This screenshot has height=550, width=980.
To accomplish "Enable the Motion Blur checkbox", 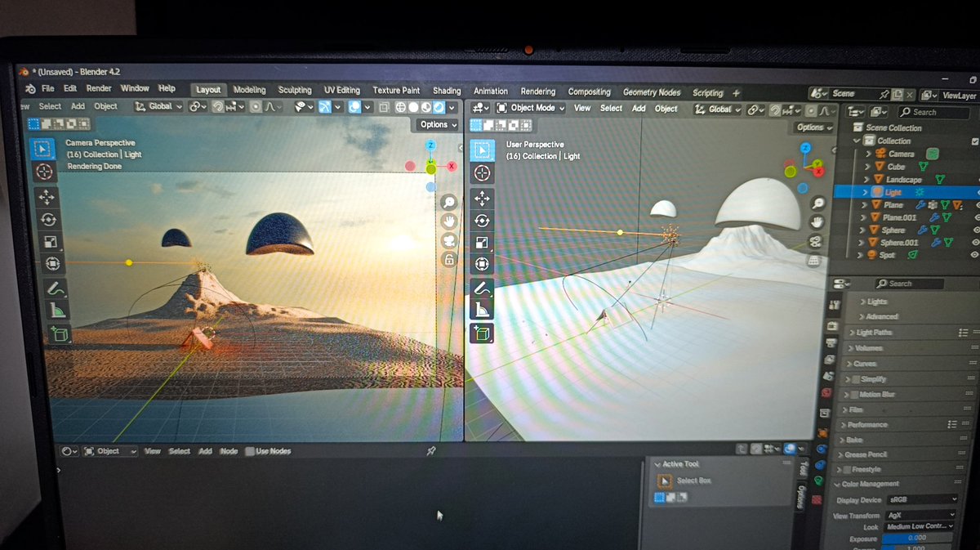I will point(855,395).
